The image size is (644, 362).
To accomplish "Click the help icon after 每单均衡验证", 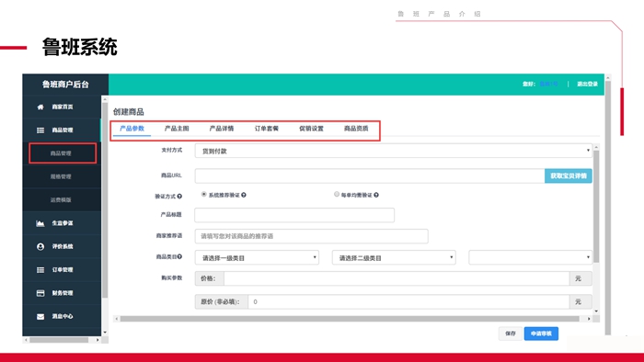I will click(376, 195).
